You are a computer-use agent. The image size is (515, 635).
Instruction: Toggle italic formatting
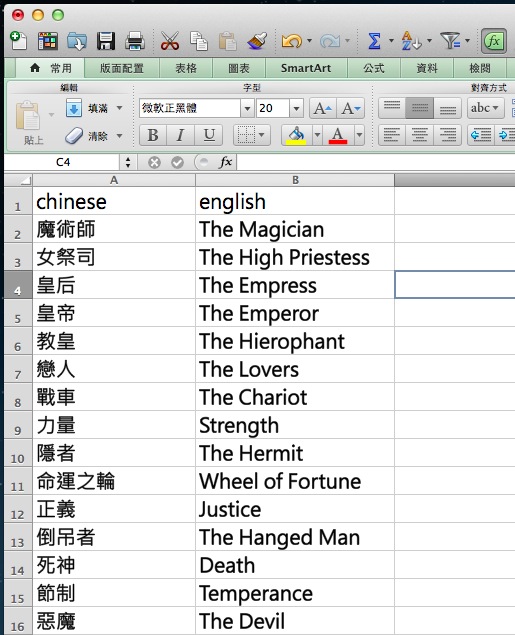click(181, 135)
